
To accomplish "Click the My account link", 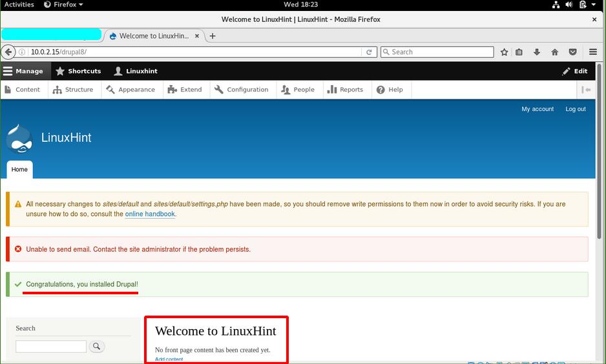I will tap(538, 109).
